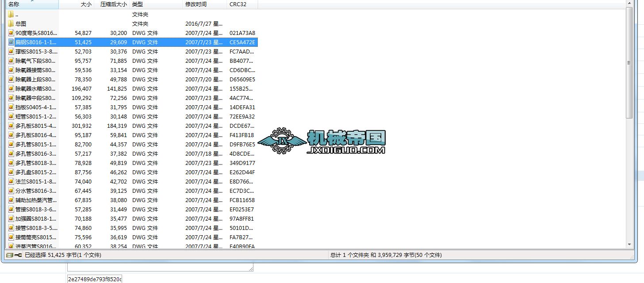Click the 2007/7/18 date of 多孔管S8016-3
This screenshot has height=283, width=644.
click(x=204, y=154)
